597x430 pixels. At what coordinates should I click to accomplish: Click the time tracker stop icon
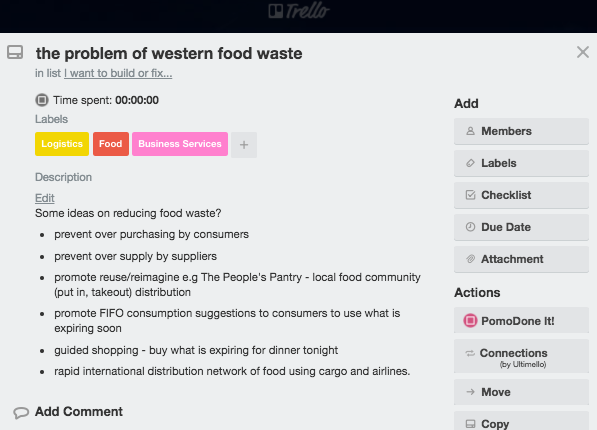(x=42, y=100)
